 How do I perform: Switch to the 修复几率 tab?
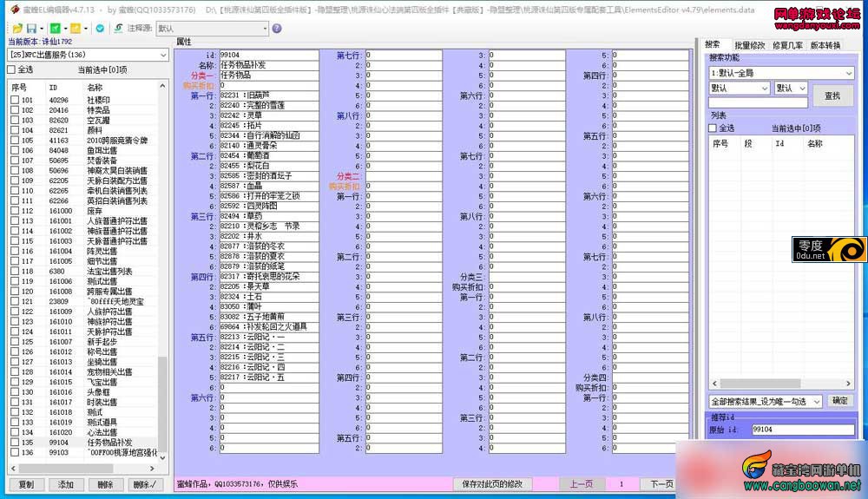788,45
